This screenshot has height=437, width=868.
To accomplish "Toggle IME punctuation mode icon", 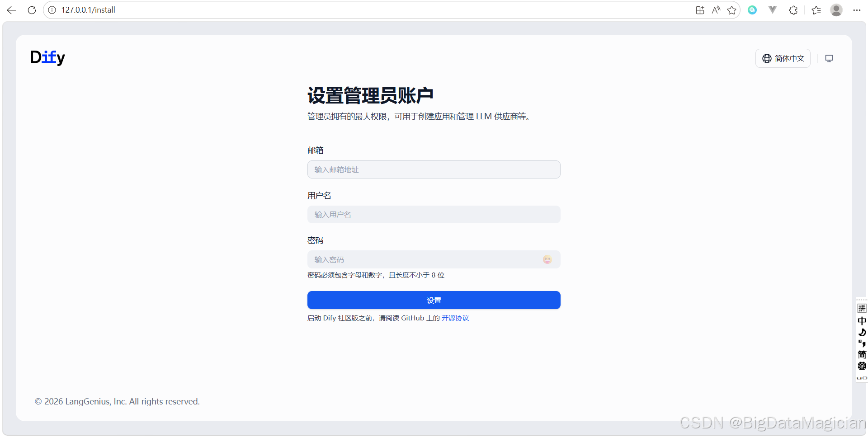I will (x=862, y=344).
